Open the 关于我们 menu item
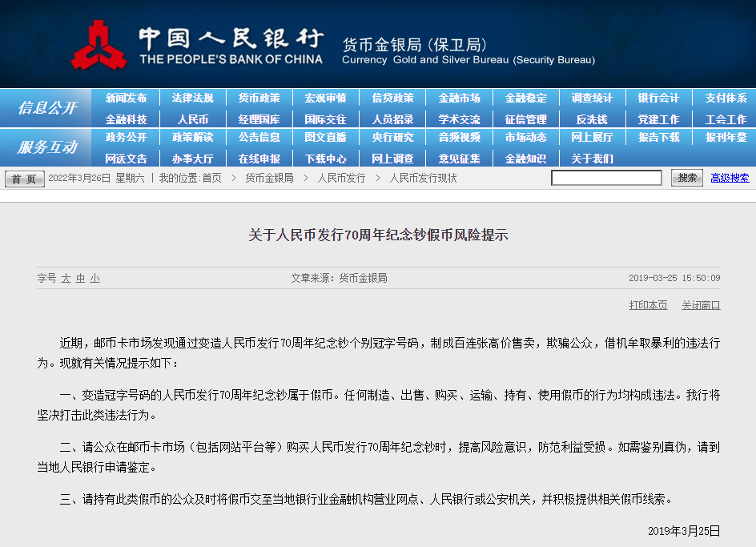 pyautogui.click(x=592, y=159)
